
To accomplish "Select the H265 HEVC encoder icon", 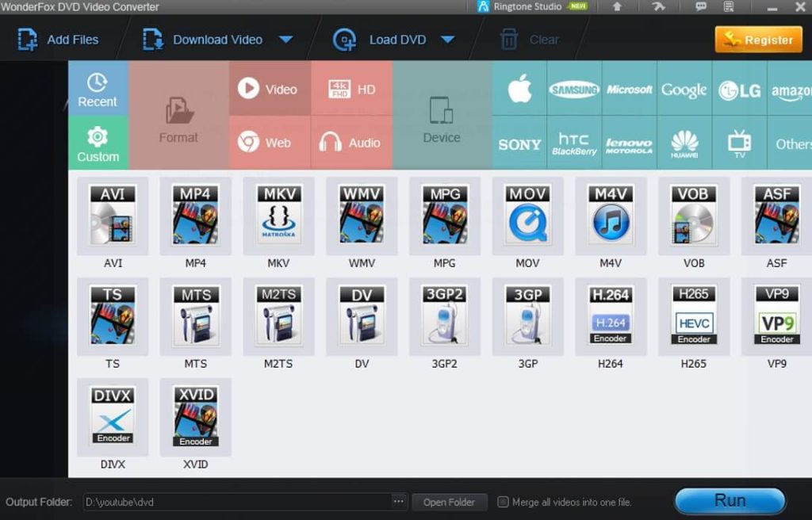I will click(x=693, y=315).
